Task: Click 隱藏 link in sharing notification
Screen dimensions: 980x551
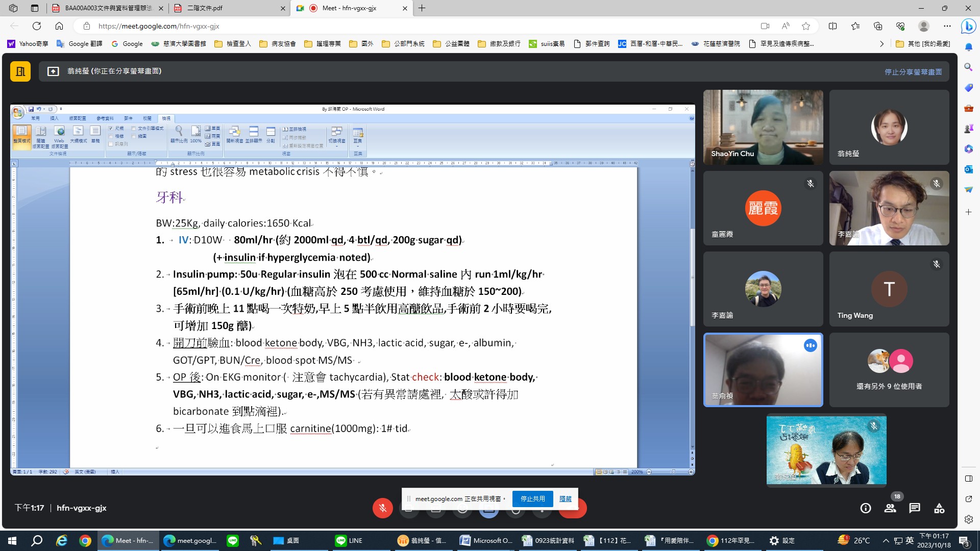Action: click(x=565, y=498)
